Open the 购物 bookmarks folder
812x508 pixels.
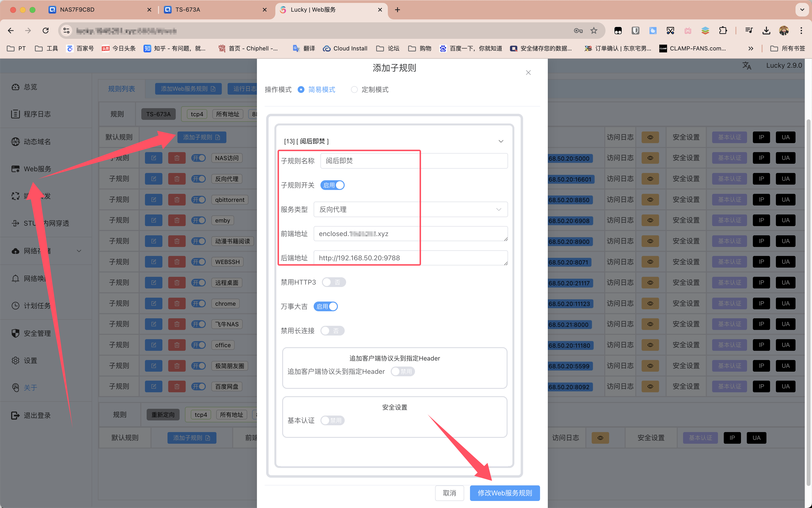point(420,48)
